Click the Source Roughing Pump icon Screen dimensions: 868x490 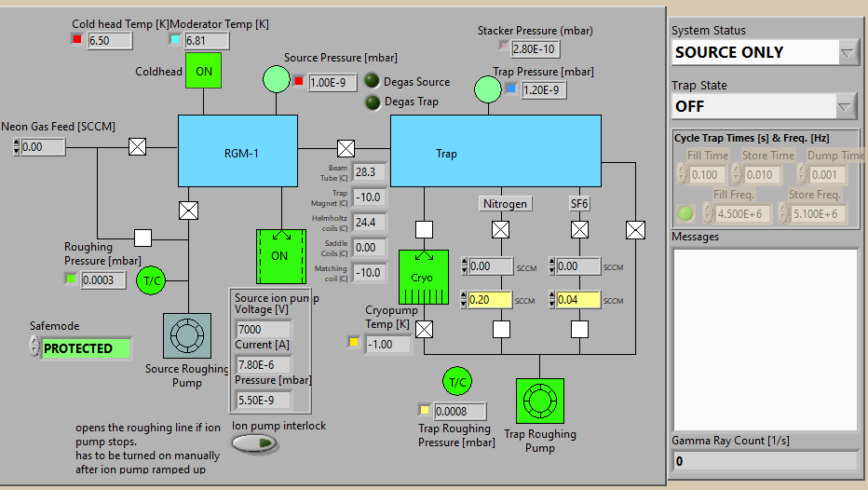[x=187, y=335]
